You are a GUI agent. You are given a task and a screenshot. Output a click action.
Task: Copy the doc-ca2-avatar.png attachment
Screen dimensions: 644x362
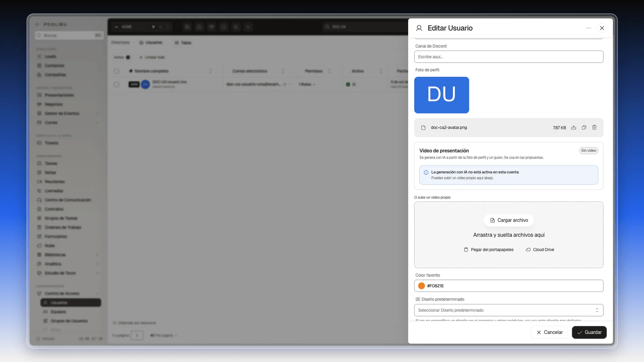[584, 127]
